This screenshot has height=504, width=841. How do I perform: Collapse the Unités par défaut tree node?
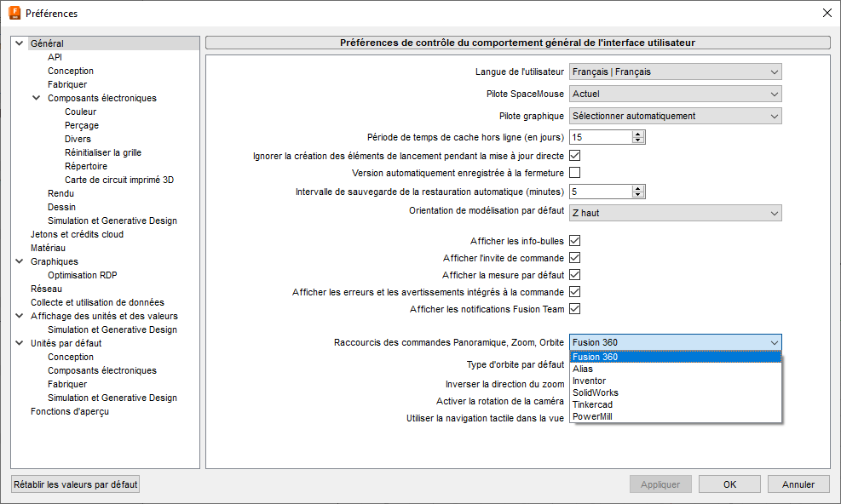20,343
